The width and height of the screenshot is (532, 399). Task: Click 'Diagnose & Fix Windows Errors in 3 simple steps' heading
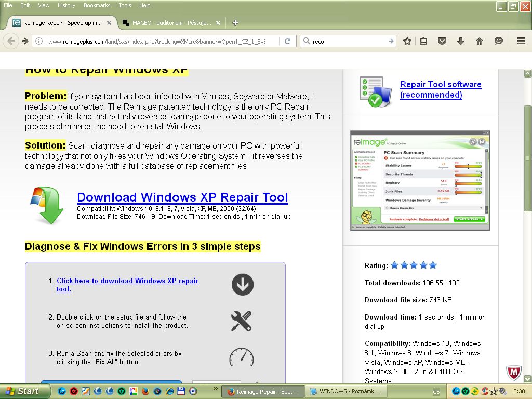143,246
